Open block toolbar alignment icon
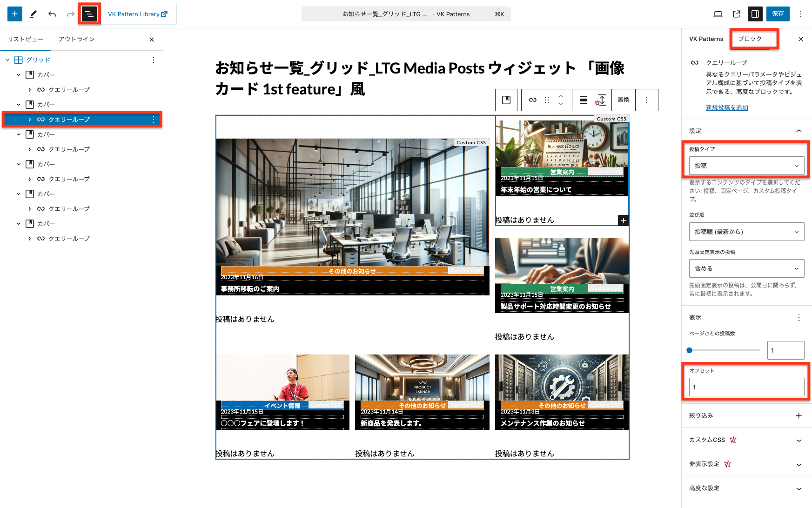 pyautogui.click(x=583, y=100)
